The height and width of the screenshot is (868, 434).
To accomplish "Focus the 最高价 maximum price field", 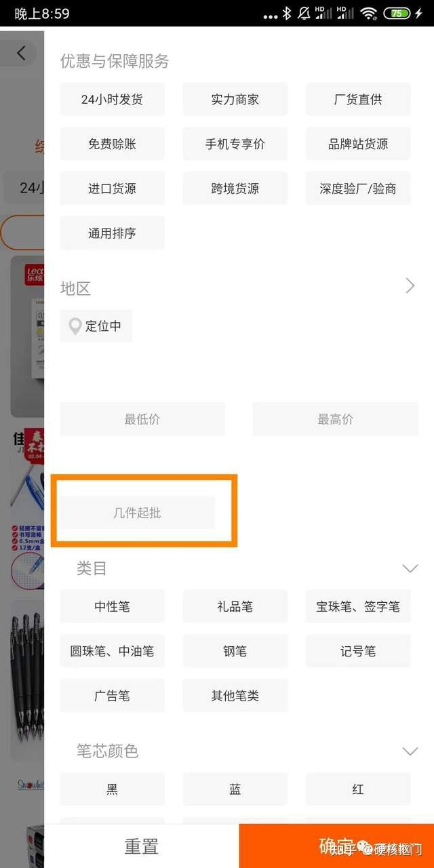I will pyautogui.click(x=336, y=419).
